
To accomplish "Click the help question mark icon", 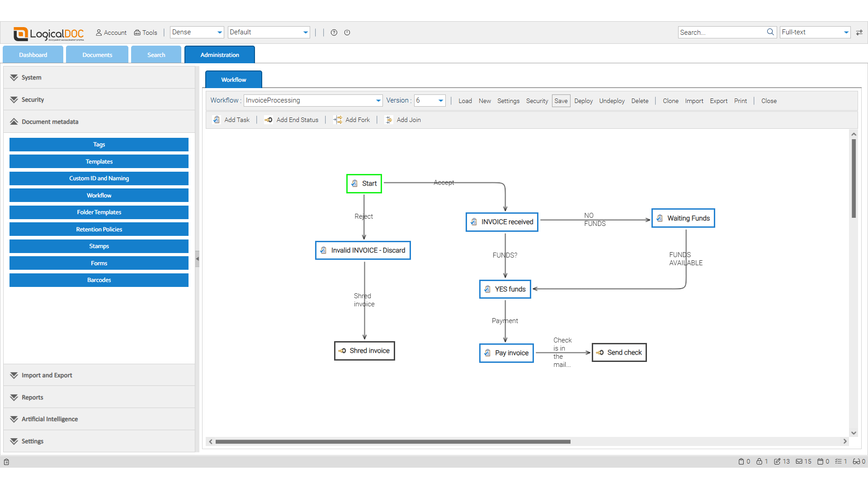I will coord(334,33).
